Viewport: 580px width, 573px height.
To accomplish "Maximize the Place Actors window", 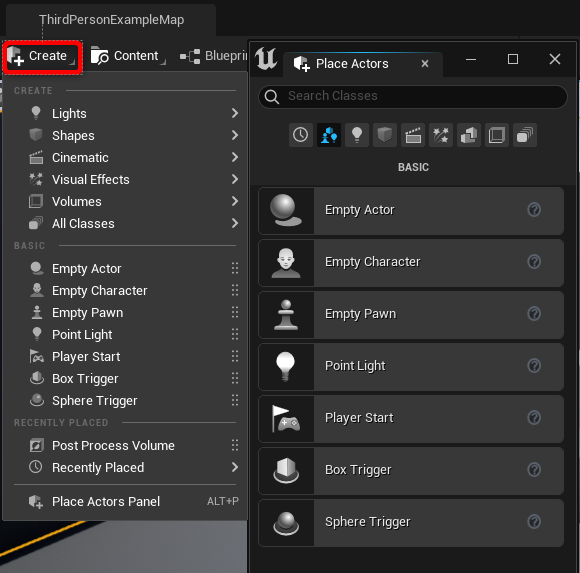I will point(513,59).
